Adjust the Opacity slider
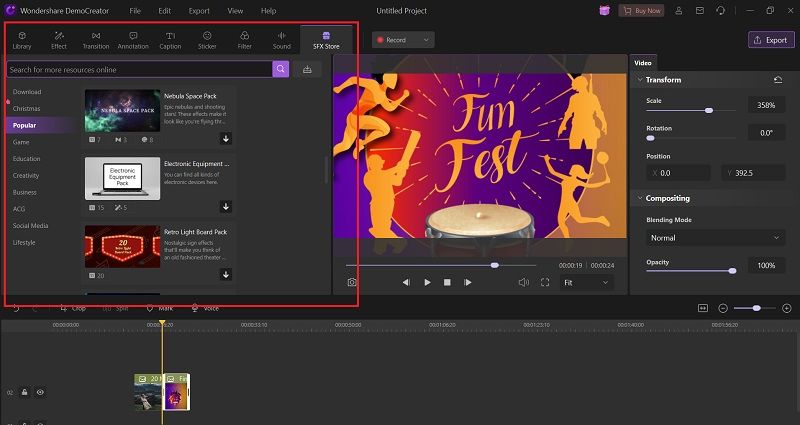Image resolution: width=800 pixels, height=425 pixels. point(691,271)
